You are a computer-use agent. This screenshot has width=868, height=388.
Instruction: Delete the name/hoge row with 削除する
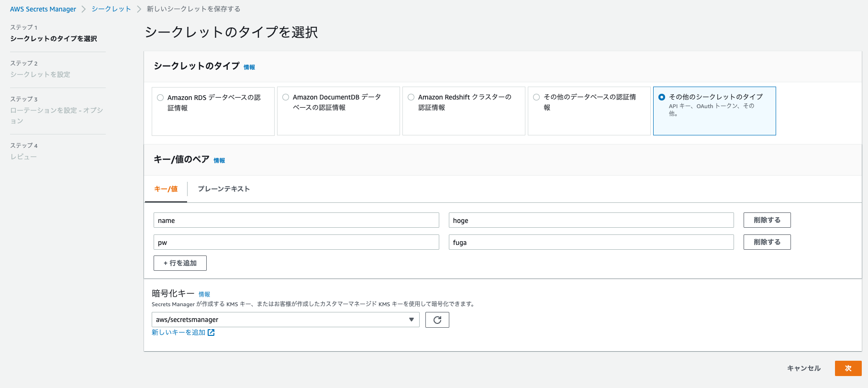(x=767, y=220)
